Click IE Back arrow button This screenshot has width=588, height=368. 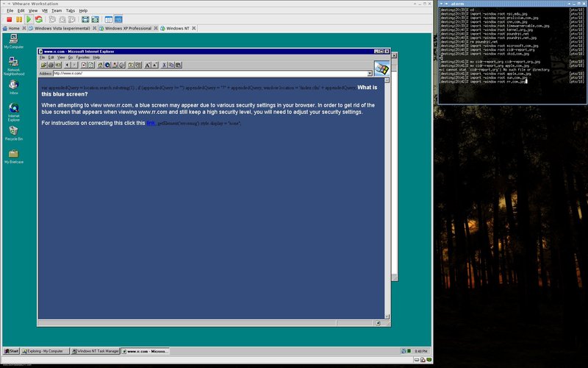coord(67,65)
